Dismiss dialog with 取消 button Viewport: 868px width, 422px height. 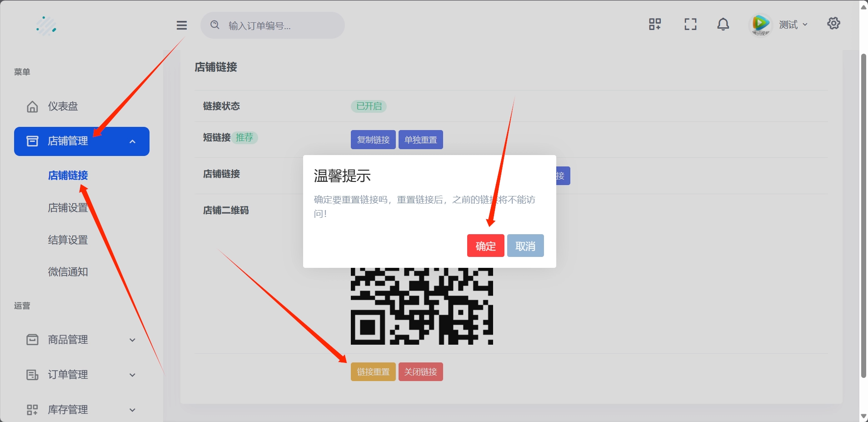[x=525, y=246]
